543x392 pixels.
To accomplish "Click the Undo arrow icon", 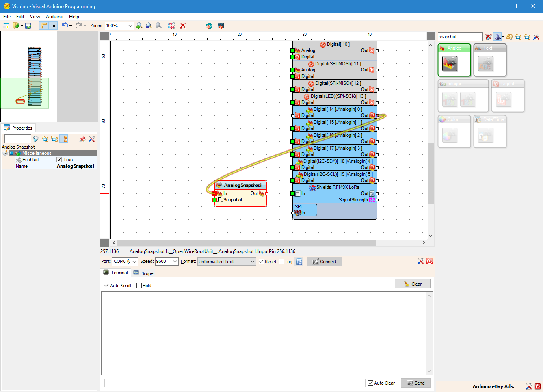I will coord(65,25).
